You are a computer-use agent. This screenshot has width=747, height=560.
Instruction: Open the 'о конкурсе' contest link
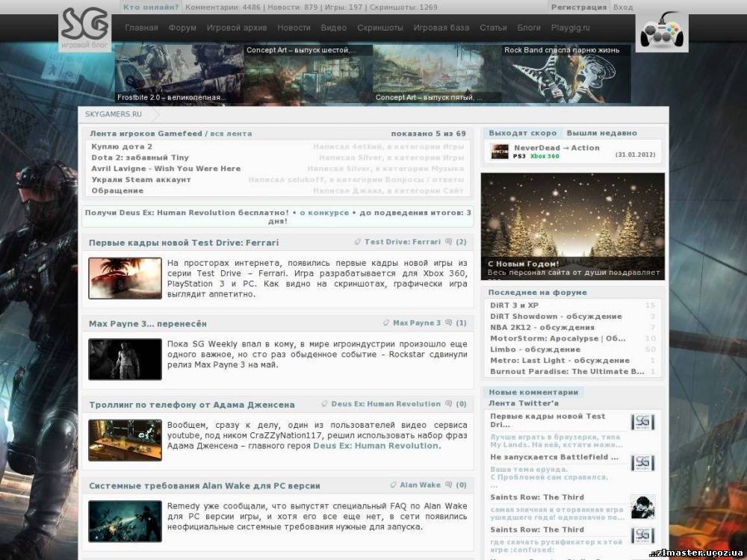point(324,212)
